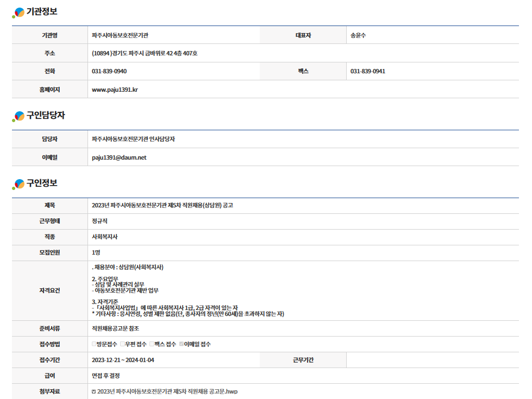
Task: Click the organization address in 주소 row
Action: [145, 53]
